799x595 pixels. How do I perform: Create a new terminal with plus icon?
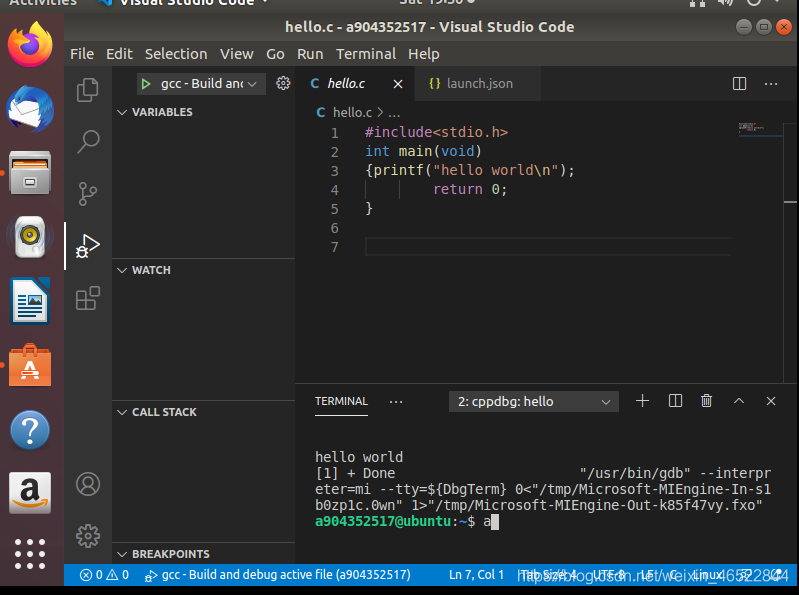[643, 401]
